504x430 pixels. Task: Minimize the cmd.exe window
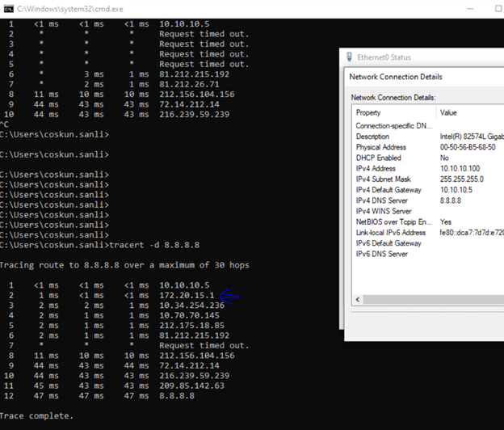click(470, 9)
